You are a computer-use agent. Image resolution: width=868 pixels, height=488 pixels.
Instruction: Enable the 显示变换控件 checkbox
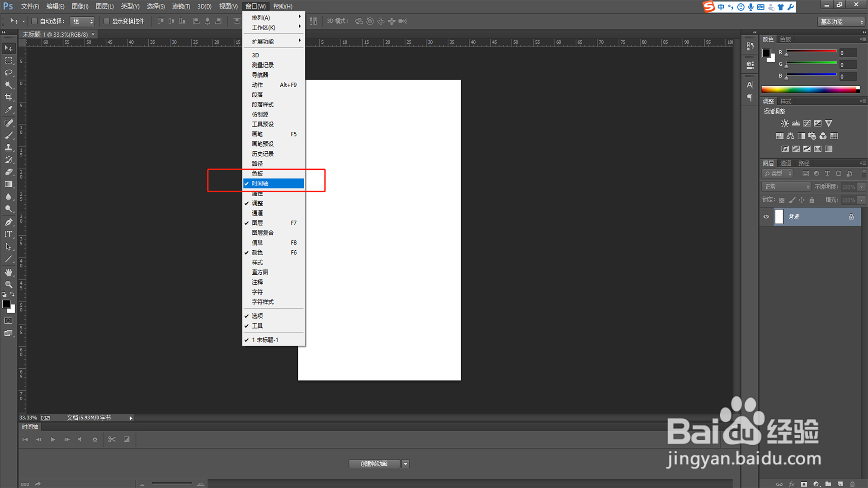107,21
